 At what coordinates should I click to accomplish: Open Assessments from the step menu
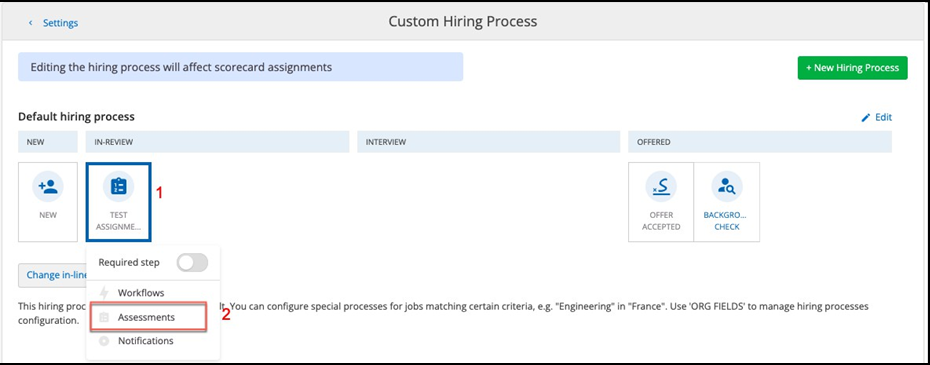click(x=148, y=318)
